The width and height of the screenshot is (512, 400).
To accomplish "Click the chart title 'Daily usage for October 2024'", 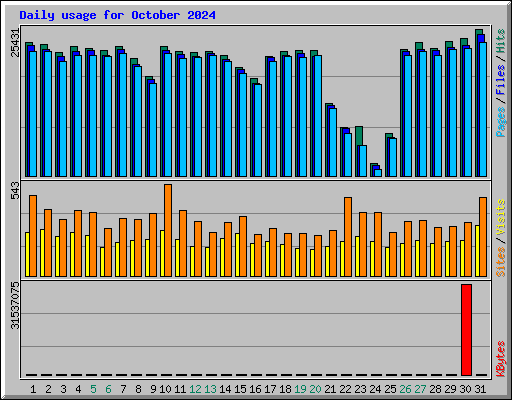I will (x=117, y=15).
